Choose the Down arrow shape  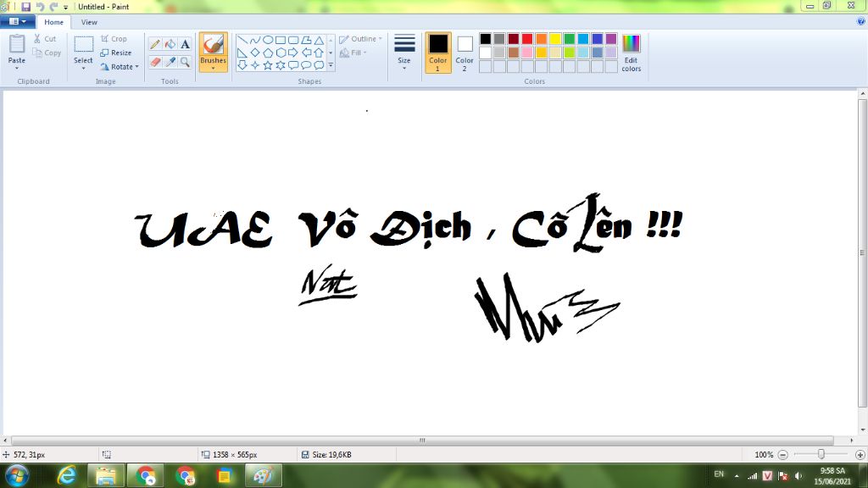(242, 65)
